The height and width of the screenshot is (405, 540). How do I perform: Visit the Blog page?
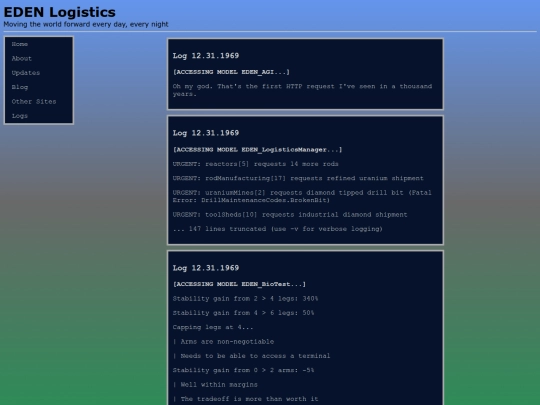(x=20, y=87)
